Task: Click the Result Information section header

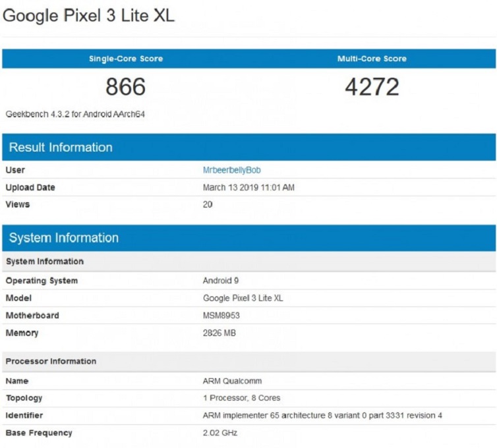Action: pyautogui.click(x=248, y=148)
